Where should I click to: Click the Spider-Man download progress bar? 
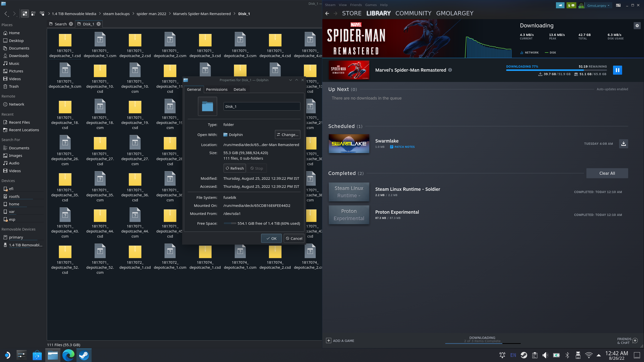pyautogui.click(x=556, y=70)
